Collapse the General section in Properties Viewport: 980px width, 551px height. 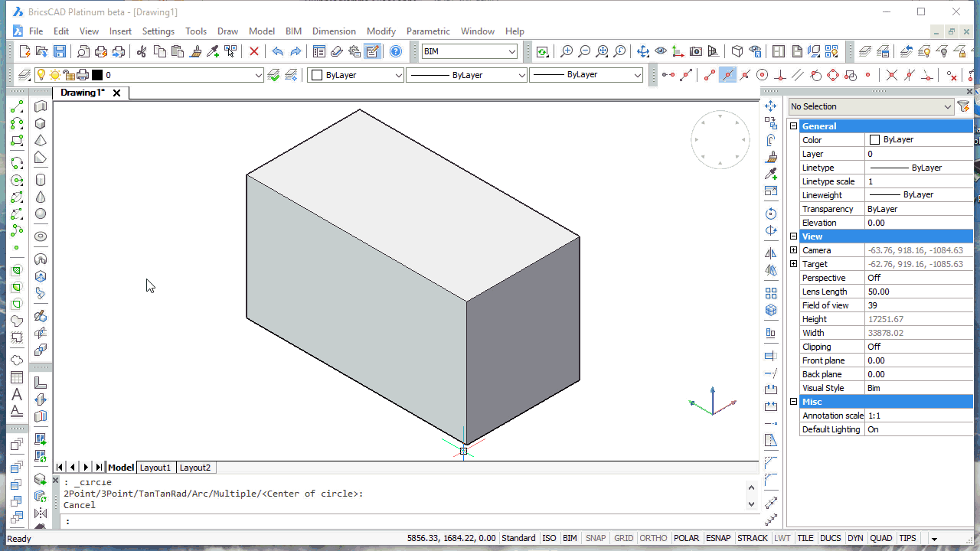(x=794, y=126)
